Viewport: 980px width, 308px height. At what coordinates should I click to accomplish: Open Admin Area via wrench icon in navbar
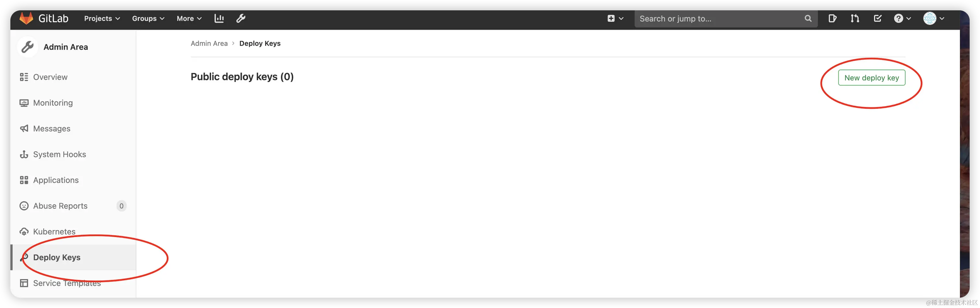pos(241,18)
